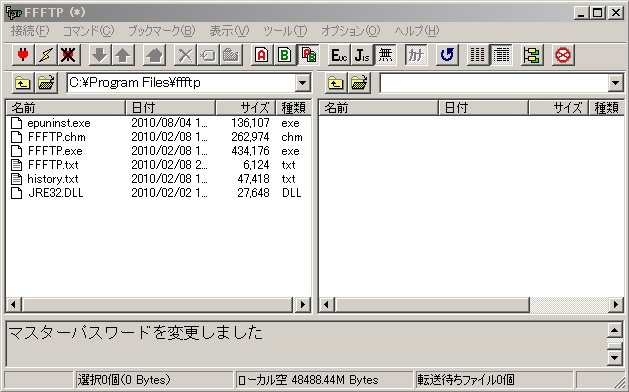Viewport: 629px width, 392px height.
Task: Click the Create folder toolbar icon
Action: 231,55
